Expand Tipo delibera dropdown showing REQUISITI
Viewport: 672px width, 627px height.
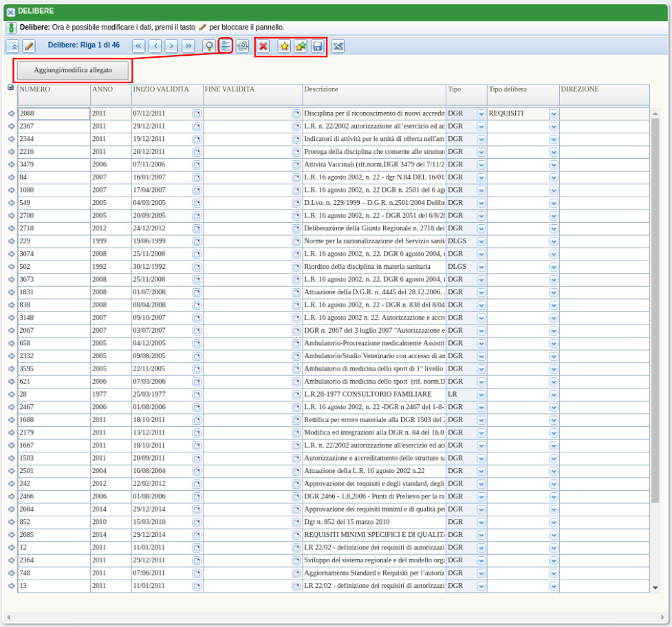[x=553, y=114]
